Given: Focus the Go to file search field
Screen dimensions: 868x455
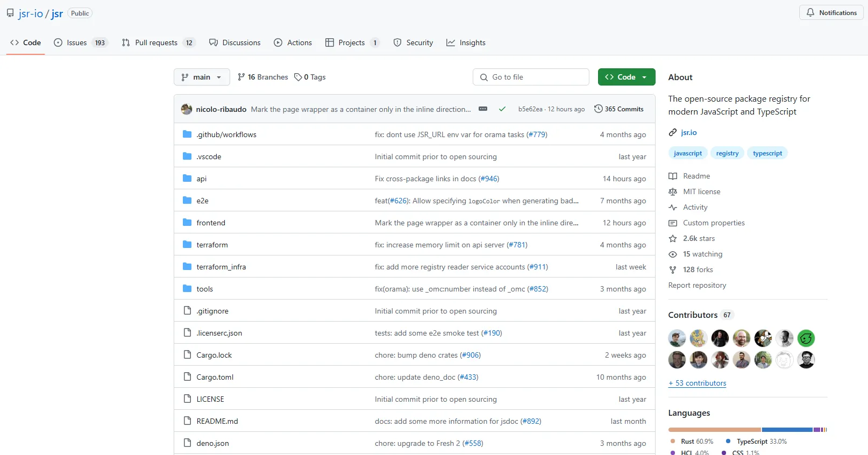Looking at the screenshot, I should (531, 77).
